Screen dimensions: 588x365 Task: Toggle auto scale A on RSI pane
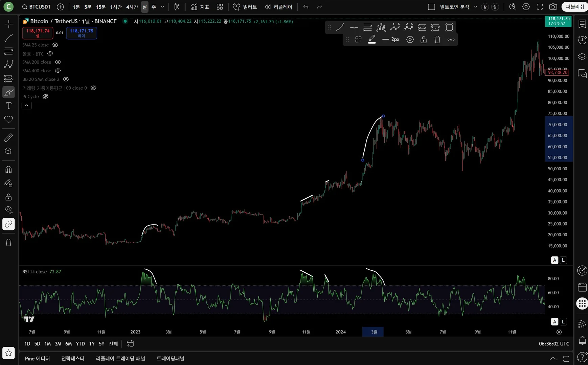[x=555, y=322]
